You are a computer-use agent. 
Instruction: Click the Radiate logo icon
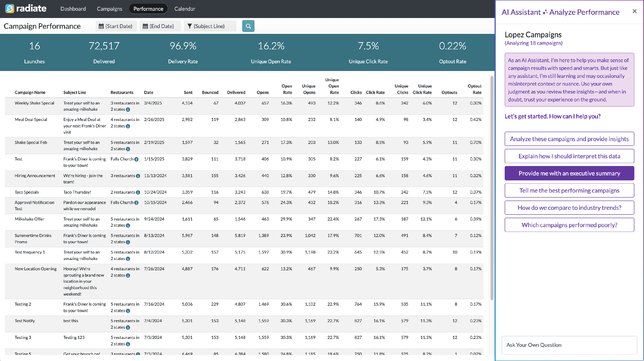pos(9,9)
